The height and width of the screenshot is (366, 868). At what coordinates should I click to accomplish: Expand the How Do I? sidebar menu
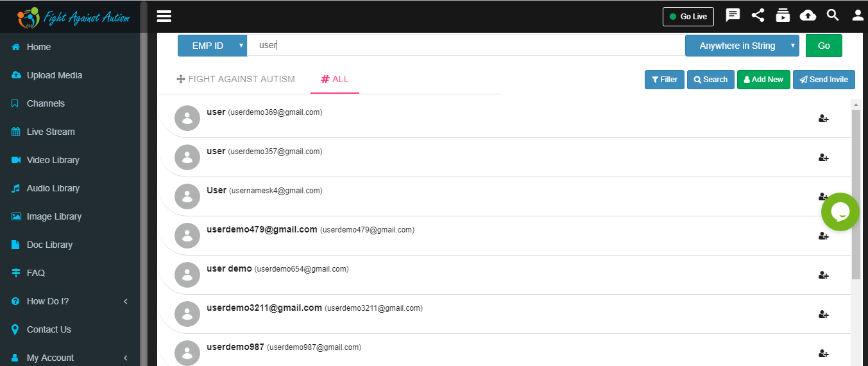71,301
